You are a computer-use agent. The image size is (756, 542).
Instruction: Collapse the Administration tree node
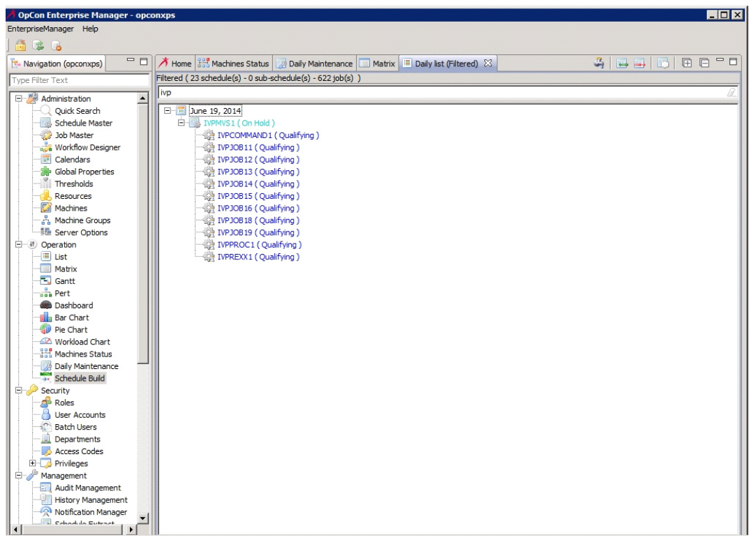[18, 99]
